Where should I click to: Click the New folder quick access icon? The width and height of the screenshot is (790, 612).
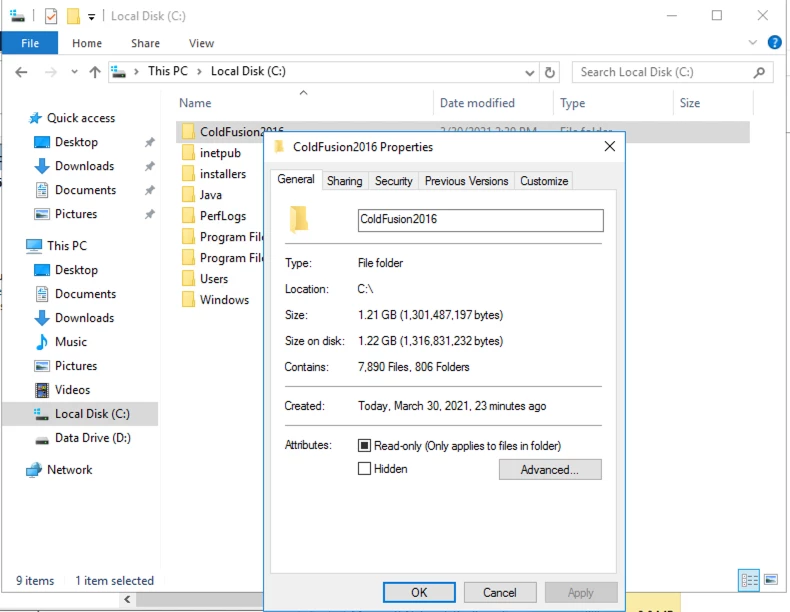coord(74,16)
